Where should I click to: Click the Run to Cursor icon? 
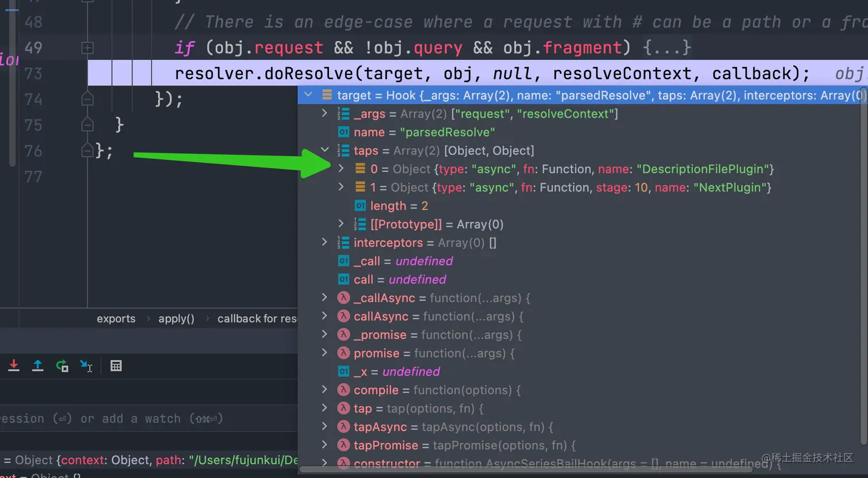point(86,366)
